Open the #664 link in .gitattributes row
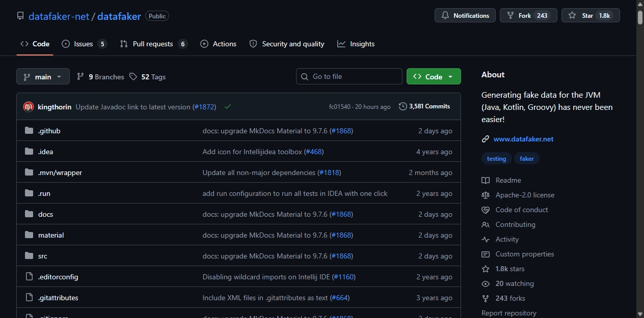Viewport: 644px width, 318px height. coord(340,298)
